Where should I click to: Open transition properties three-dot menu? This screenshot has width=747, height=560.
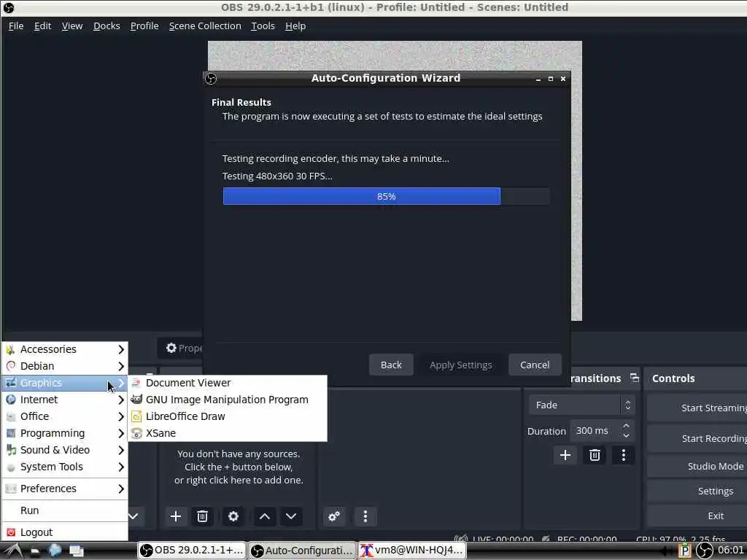(x=624, y=455)
